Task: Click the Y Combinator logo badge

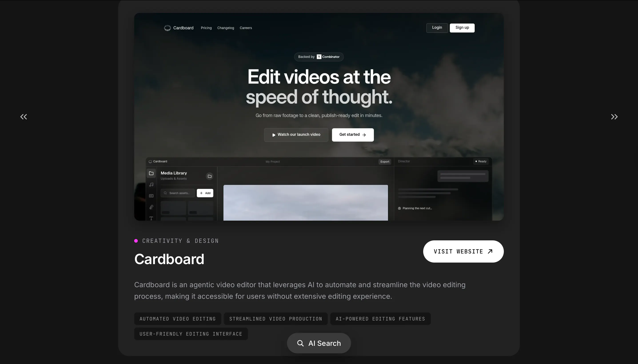Action: 328,57
